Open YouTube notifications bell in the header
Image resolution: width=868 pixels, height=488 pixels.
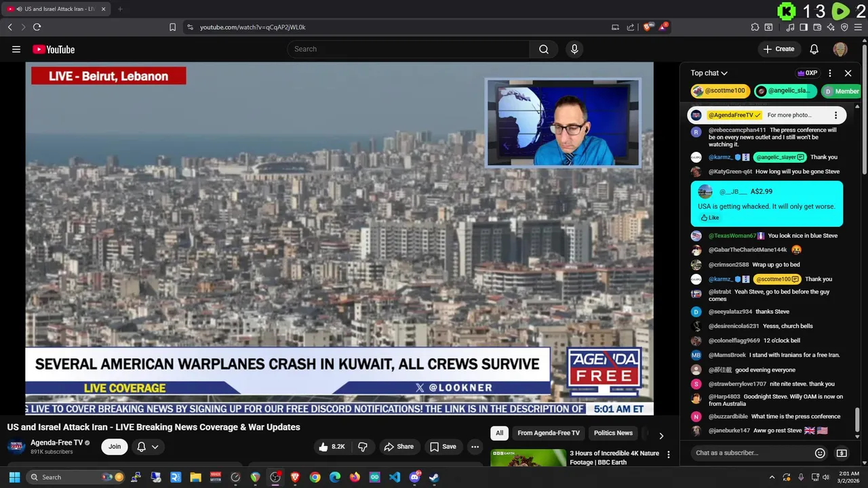(x=814, y=49)
